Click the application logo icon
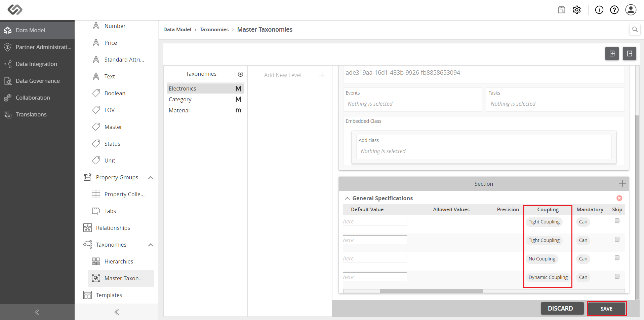The image size is (644, 320). click(15, 9)
